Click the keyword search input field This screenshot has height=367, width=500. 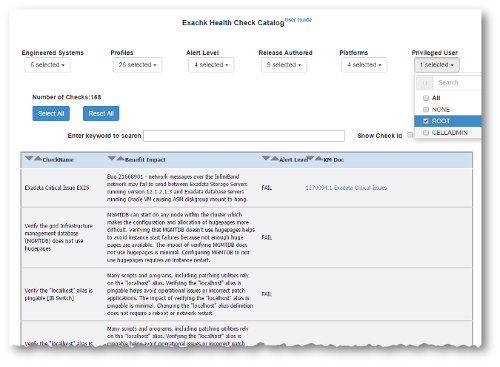(x=244, y=136)
